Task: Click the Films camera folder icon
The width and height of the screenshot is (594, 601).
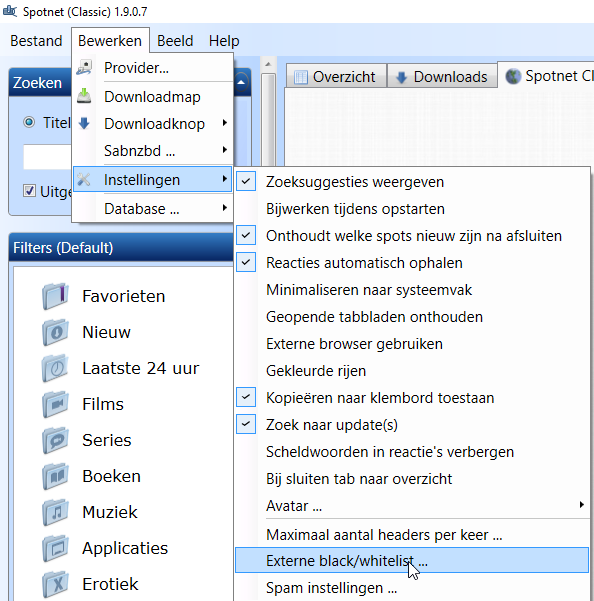Action: [x=56, y=404]
